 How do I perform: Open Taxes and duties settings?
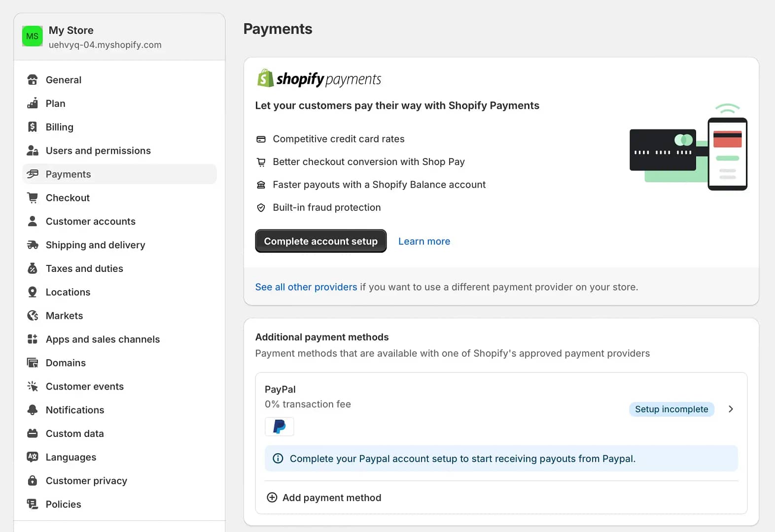tap(120, 268)
